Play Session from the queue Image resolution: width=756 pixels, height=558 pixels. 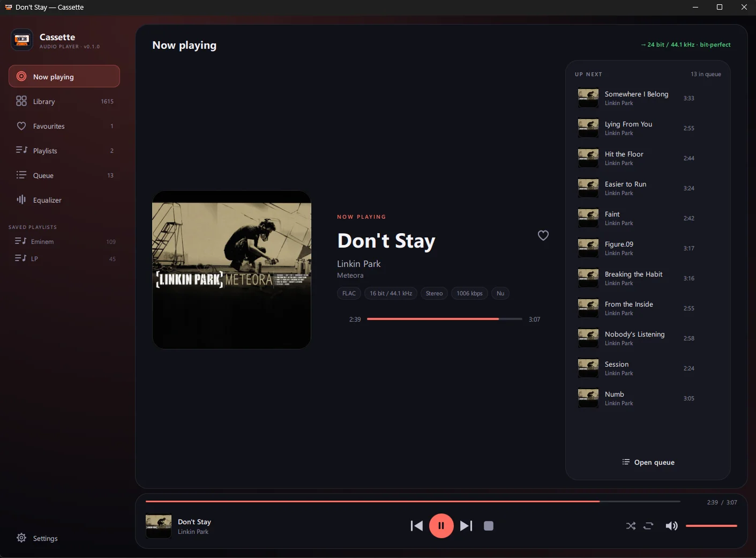pos(648,368)
